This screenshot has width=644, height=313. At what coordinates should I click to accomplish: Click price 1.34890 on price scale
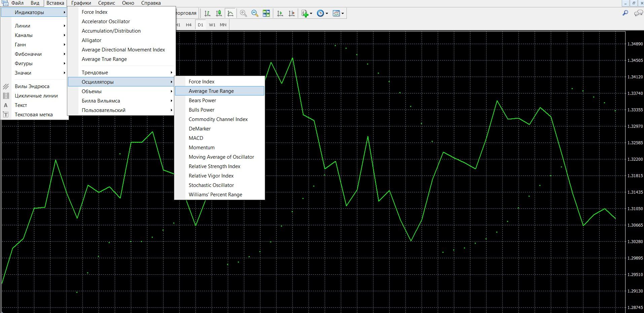(635, 44)
